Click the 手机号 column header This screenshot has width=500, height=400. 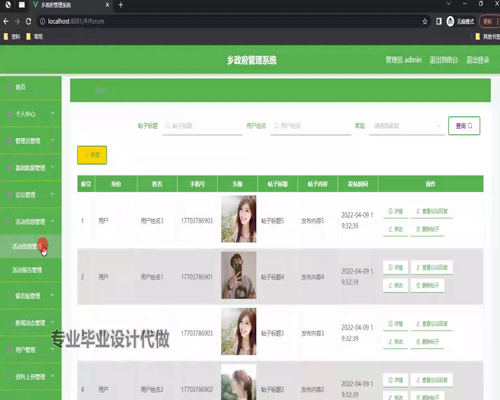coord(197,184)
